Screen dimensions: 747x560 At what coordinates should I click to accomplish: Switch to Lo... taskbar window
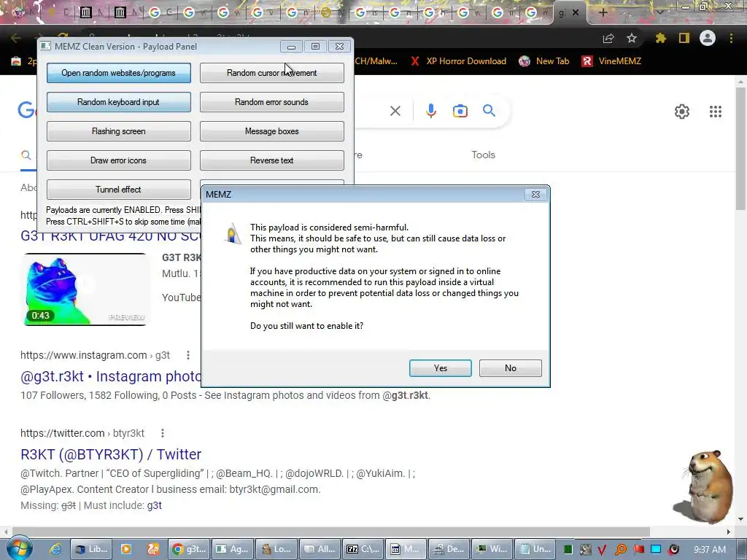point(276,549)
